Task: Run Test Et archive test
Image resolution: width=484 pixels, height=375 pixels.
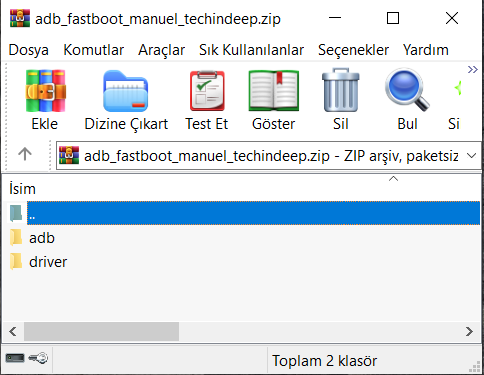Action: coord(207,91)
